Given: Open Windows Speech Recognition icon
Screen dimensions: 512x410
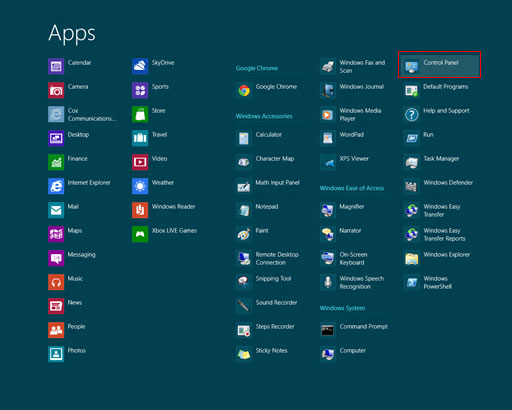Looking at the screenshot, I should pyautogui.click(x=328, y=282).
